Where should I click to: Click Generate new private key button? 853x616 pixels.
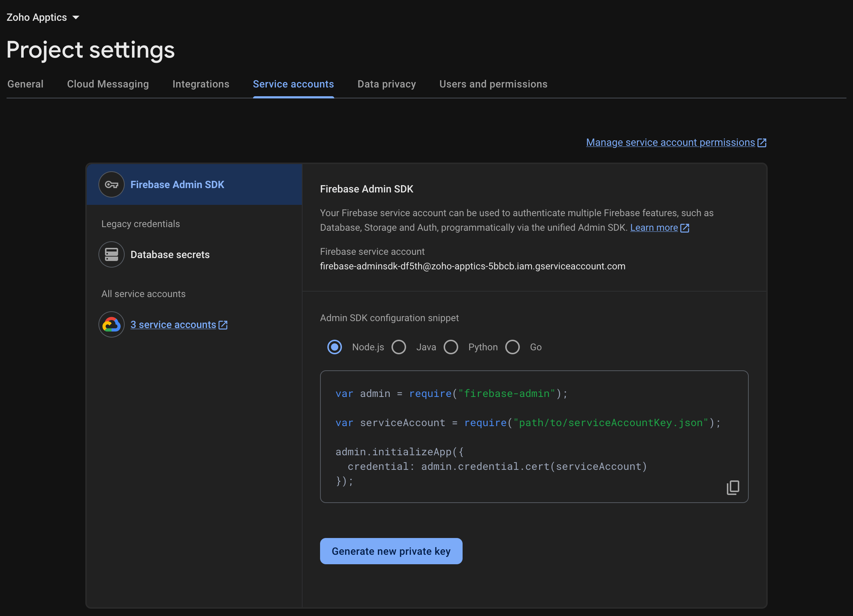click(391, 551)
